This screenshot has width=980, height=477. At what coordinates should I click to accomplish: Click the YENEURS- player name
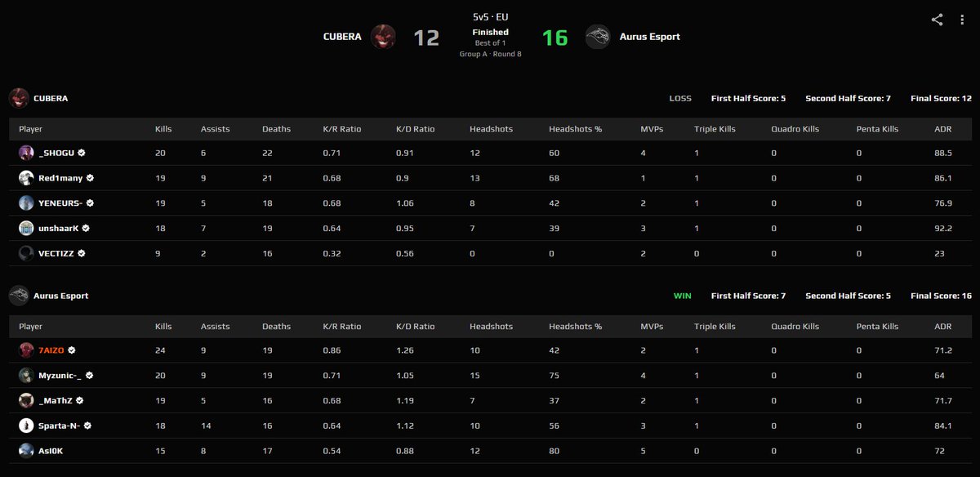coord(61,203)
